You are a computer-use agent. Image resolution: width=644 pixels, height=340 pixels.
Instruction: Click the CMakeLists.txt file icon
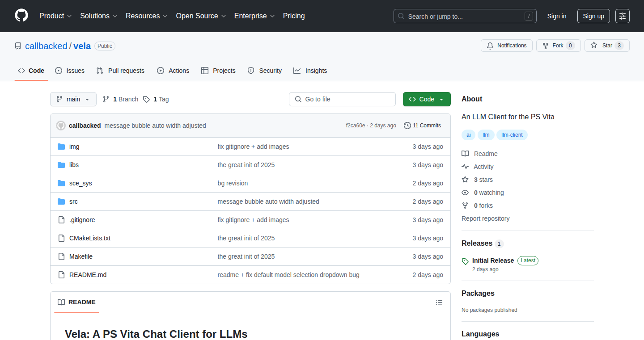tap(61, 238)
